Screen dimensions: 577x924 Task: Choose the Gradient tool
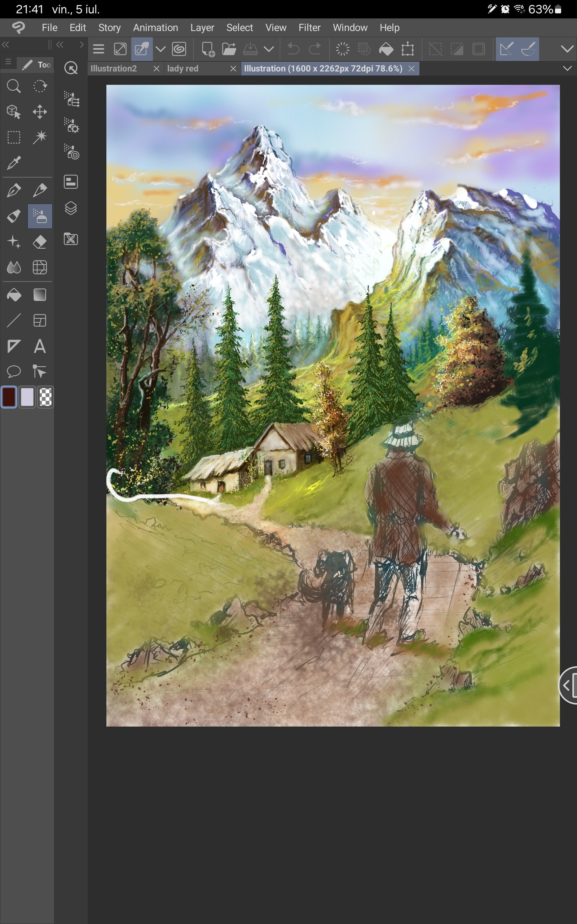(x=40, y=295)
